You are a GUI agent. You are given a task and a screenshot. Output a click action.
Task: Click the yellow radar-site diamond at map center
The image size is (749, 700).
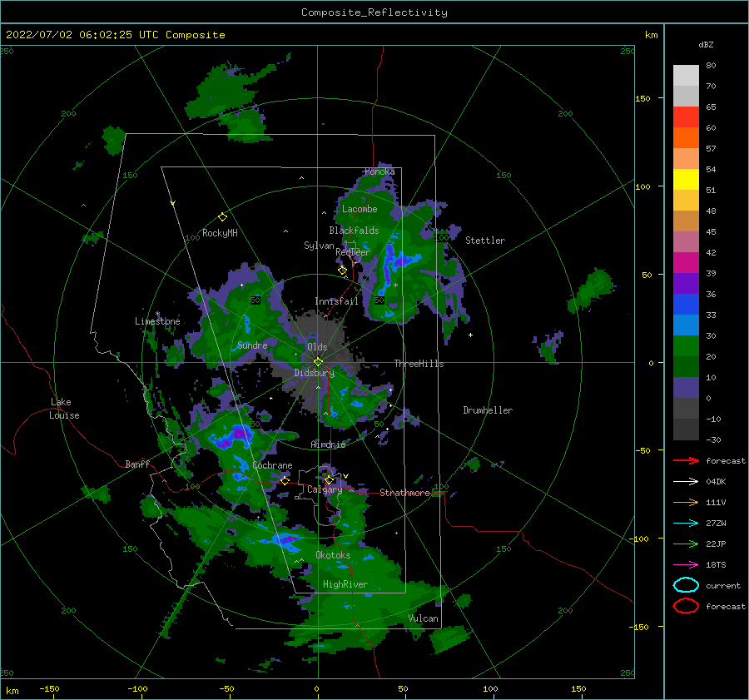[318, 362]
